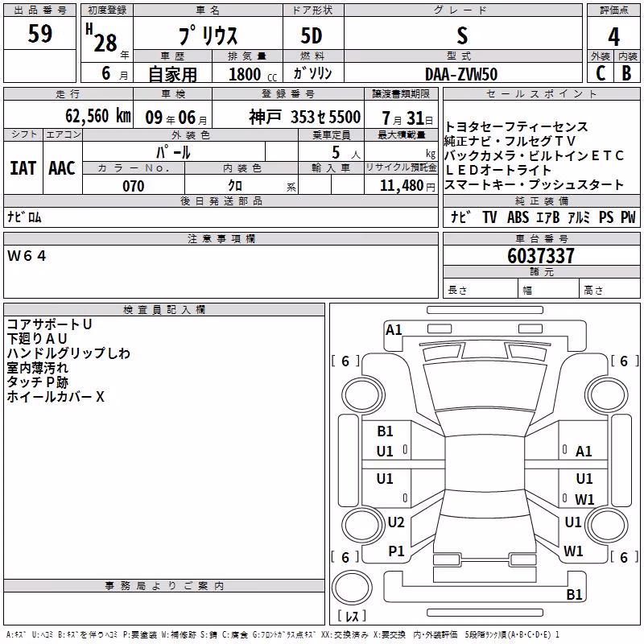The image size is (644, 644).
Task: Select the 検査員記入欄 section header
Action: (164, 310)
